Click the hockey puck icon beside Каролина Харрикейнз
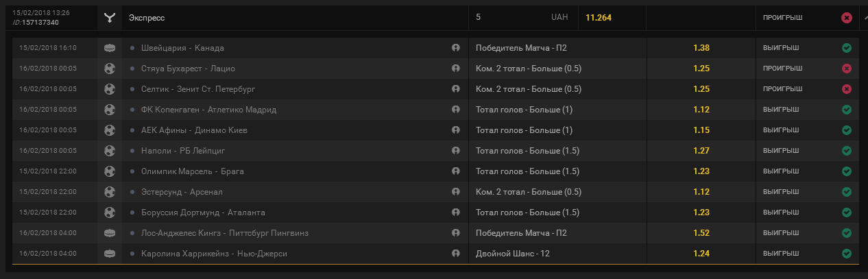Viewport: 868px width, 279px height. tap(110, 254)
